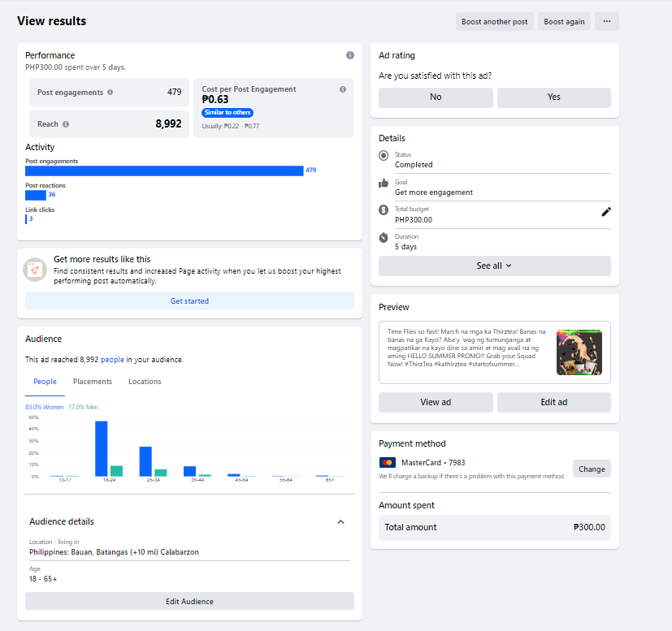Click Edit Audience button

coord(189,602)
